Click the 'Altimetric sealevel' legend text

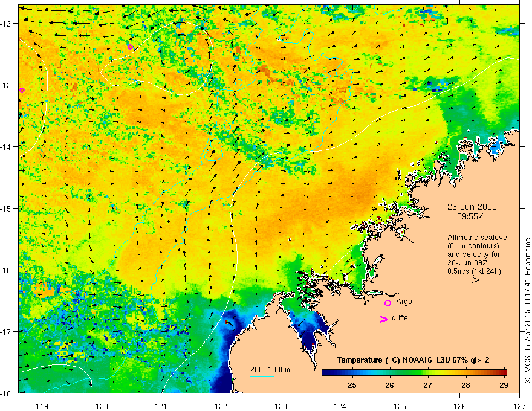(x=478, y=238)
